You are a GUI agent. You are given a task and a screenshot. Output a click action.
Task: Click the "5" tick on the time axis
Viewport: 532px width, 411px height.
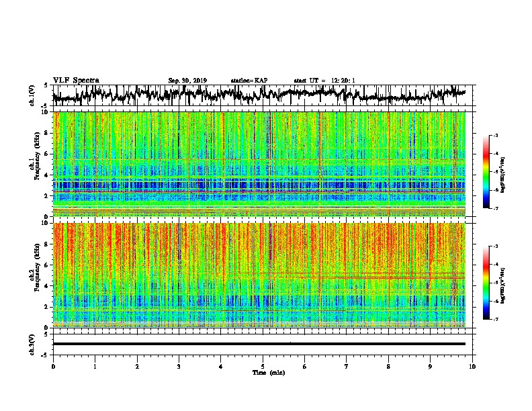point(263,367)
